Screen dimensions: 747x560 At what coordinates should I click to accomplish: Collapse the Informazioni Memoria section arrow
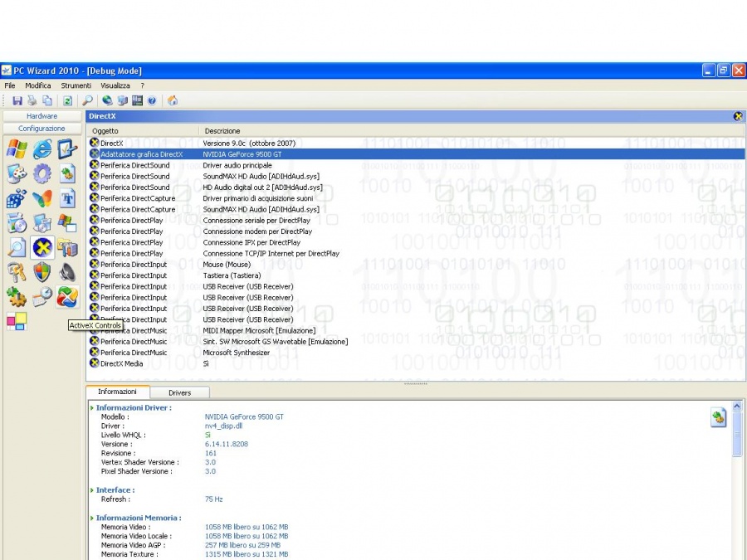92,518
